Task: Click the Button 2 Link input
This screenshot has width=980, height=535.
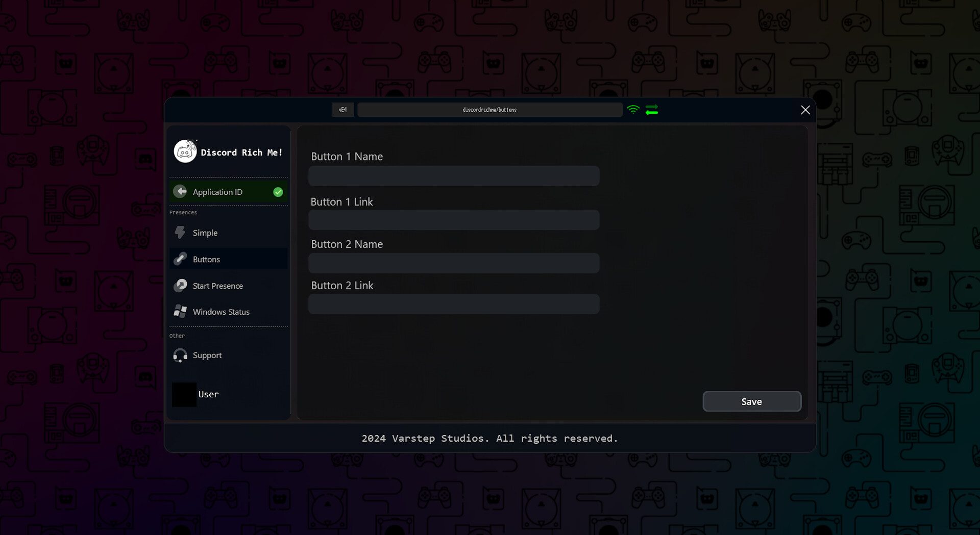Action: coord(454,304)
